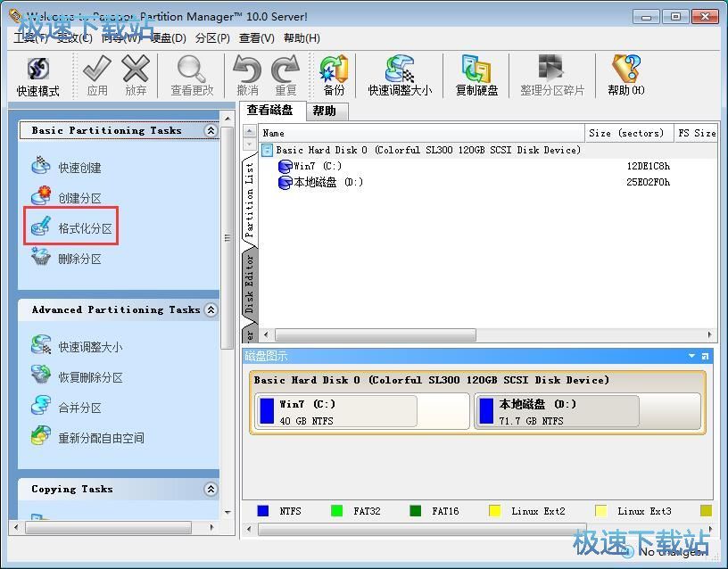Open the 向导(W) menu
Screen dimensions: 728x569
click(120, 38)
